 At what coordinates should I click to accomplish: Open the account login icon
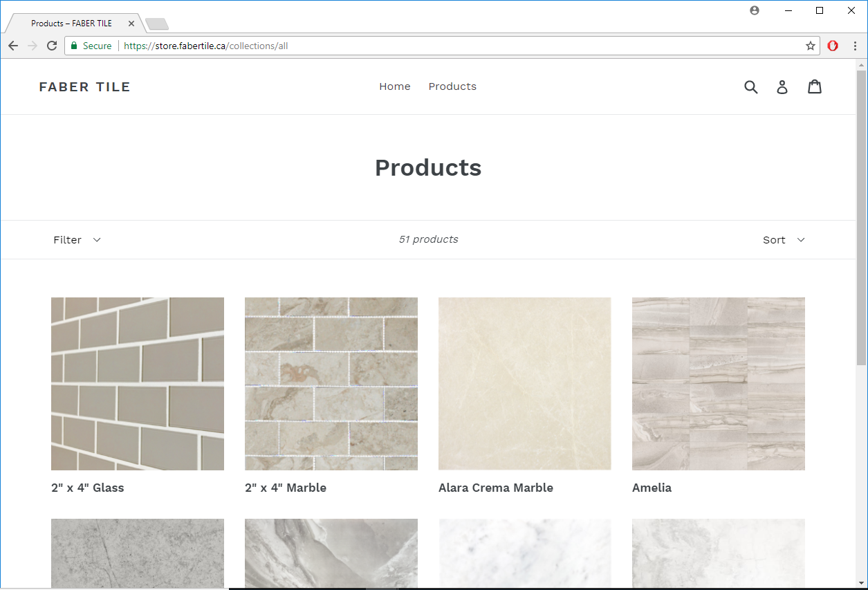782,86
